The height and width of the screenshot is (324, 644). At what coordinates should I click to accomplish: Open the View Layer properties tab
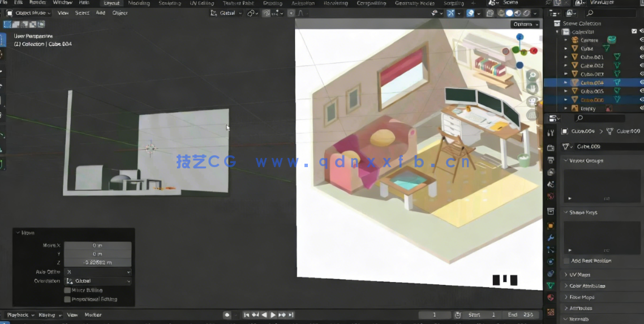pos(551,172)
